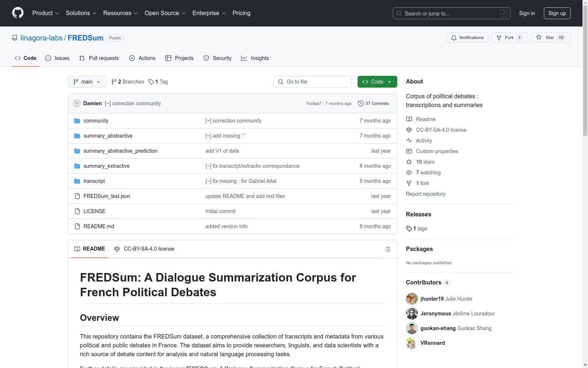The width and height of the screenshot is (588, 368).
Task: Switch to the Actions tab
Action: [x=142, y=58]
